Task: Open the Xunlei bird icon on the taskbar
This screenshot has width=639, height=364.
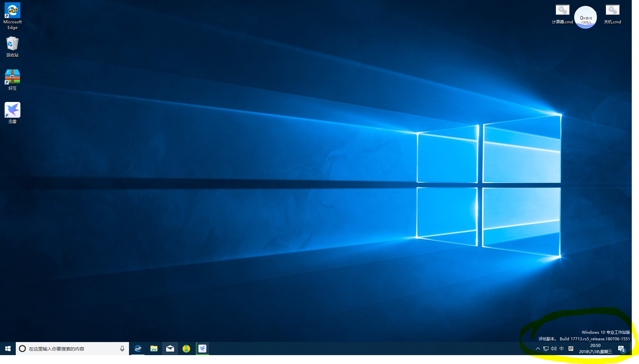Action: point(202,349)
